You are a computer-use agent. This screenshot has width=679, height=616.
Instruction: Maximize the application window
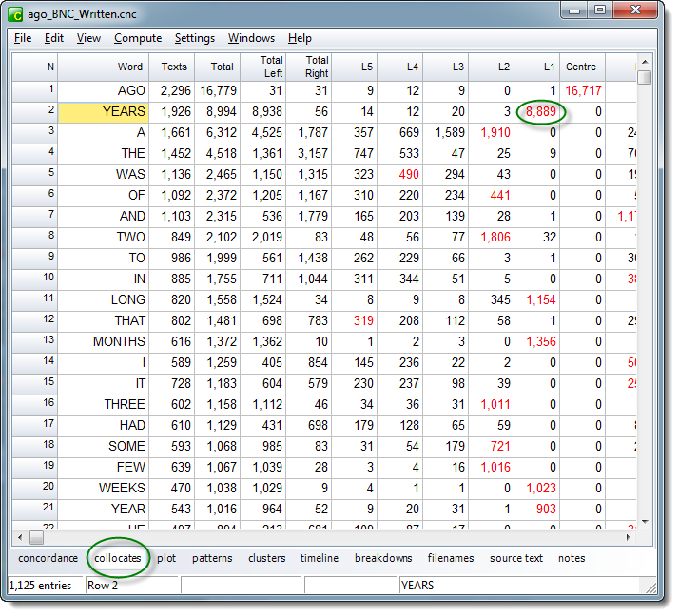click(x=600, y=10)
